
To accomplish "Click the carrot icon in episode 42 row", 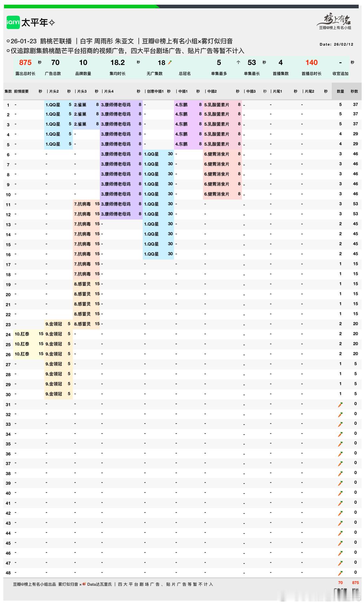I will (340, 513).
